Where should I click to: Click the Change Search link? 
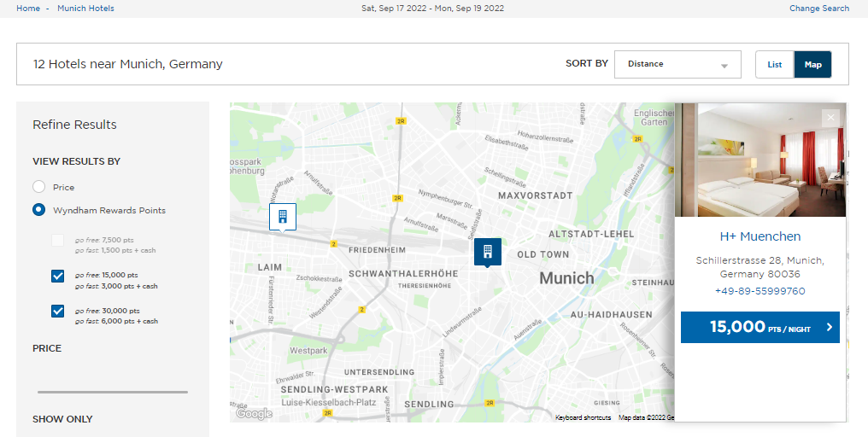(x=819, y=9)
